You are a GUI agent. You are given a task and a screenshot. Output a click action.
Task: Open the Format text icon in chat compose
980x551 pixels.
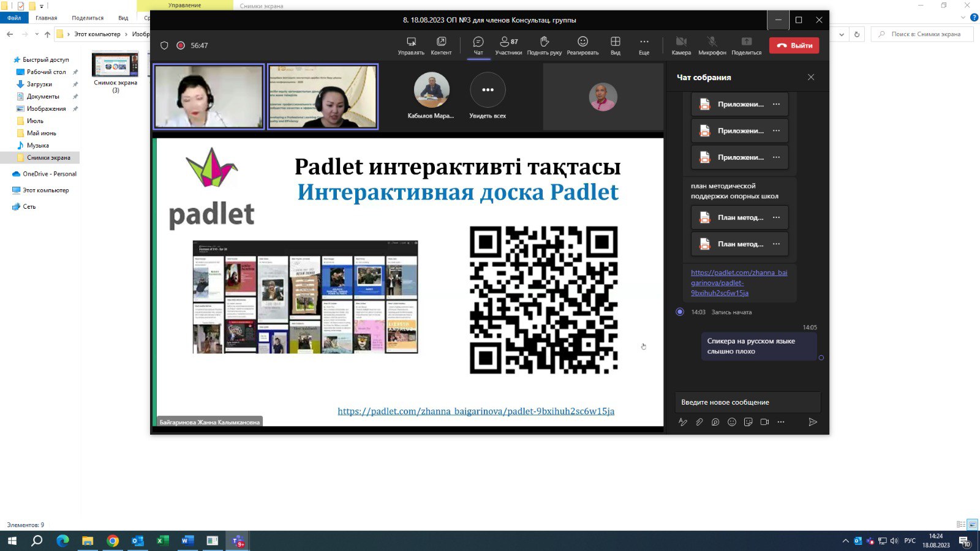click(683, 422)
